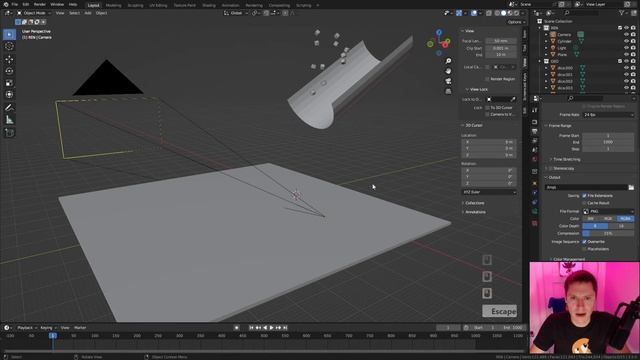Select the Scale tool

pos(9,83)
